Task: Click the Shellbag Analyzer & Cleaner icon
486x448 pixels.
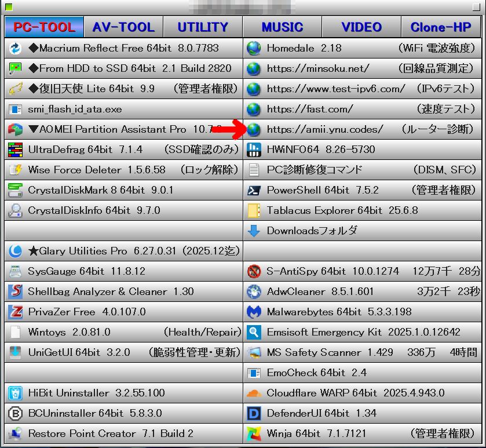Action: [x=15, y=292]
